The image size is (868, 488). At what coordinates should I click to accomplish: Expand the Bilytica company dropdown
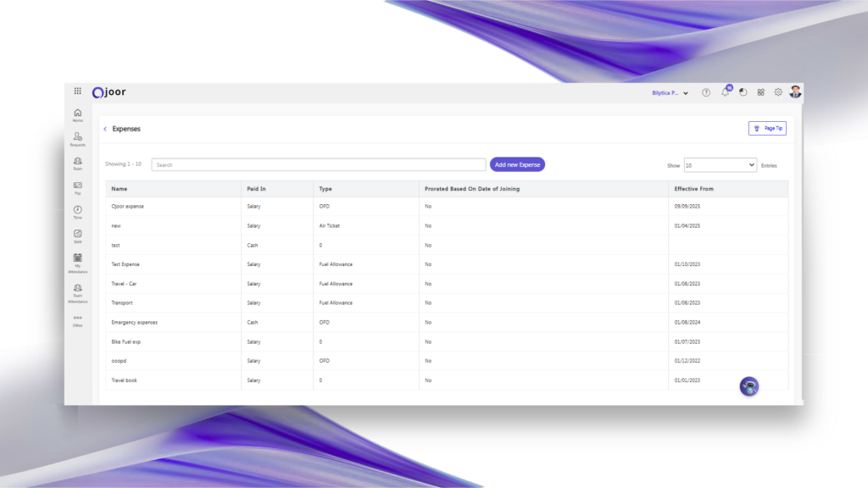(x=670, y=92)
